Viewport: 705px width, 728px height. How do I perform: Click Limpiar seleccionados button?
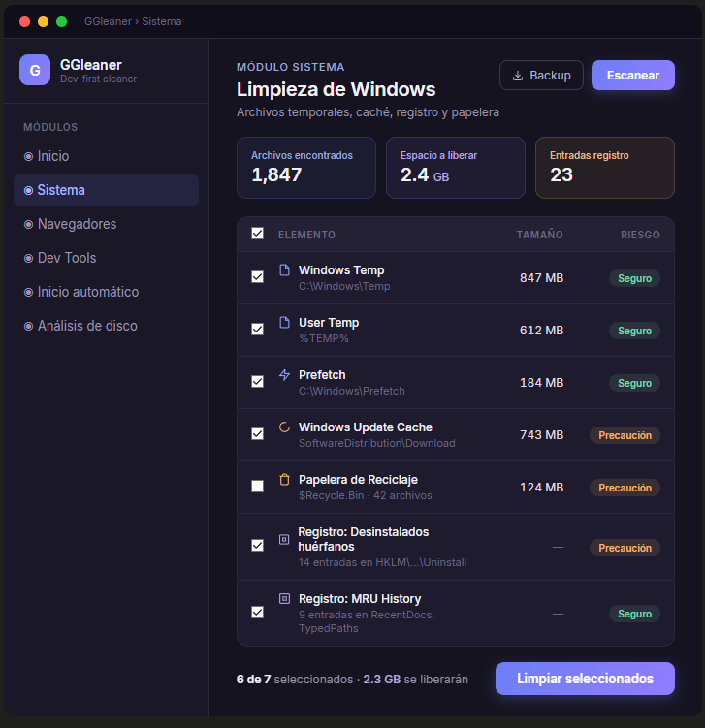(x=585, y=679)
